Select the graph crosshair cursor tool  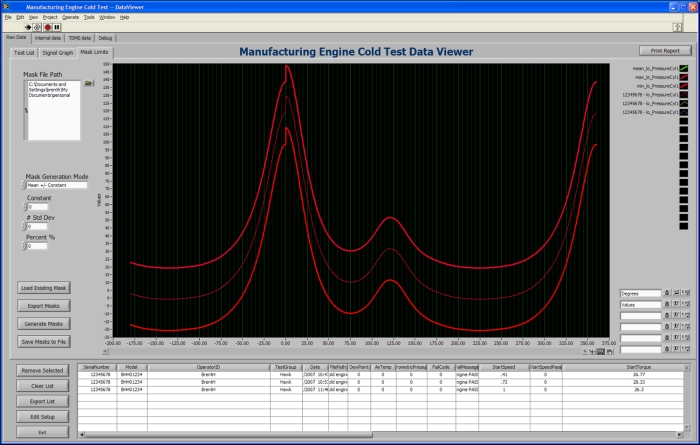tap(590, 351)
